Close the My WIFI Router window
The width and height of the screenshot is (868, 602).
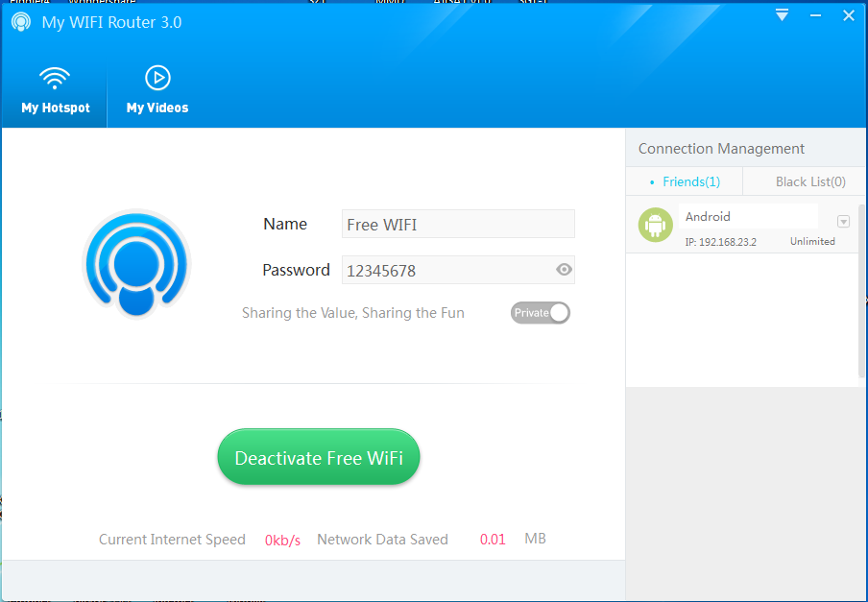(x=849, y=15)
